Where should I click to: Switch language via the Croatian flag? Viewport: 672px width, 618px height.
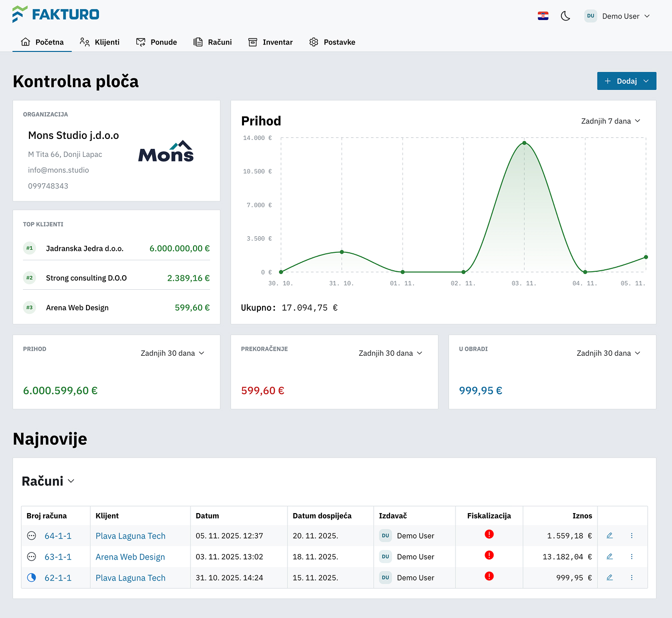pyautogui.click(x=543, y=15)
